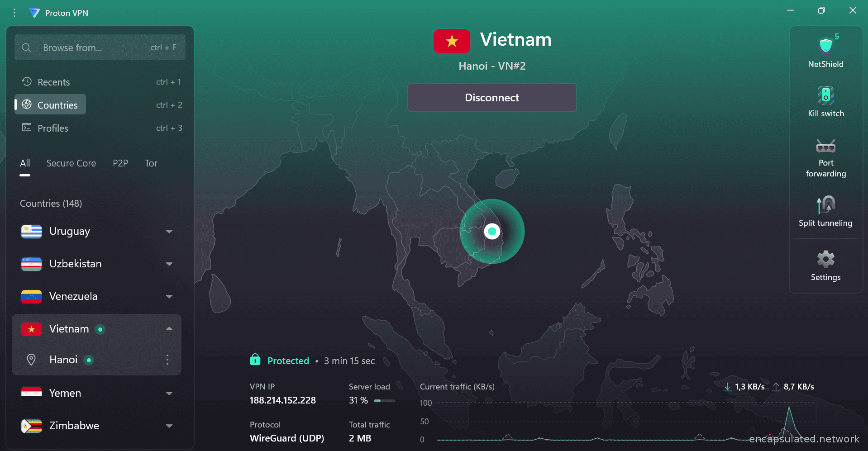Click the WireGuard (UDP) protocol value

point(287,438)
